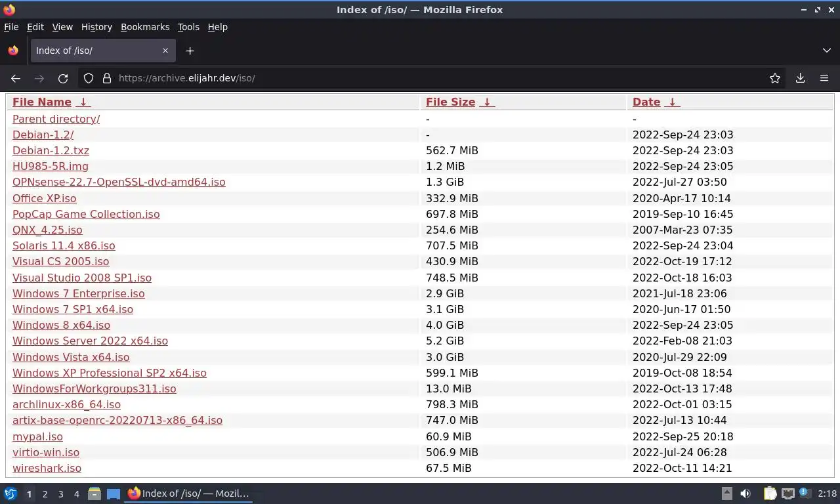Download Debian-1.2.txz file

click(51, 150)
